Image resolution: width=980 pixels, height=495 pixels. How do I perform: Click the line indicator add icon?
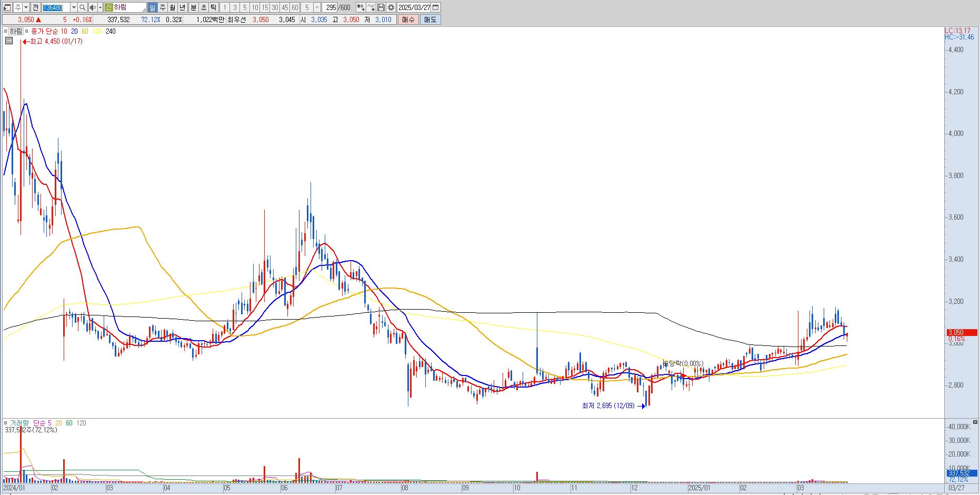pos(371,7)
